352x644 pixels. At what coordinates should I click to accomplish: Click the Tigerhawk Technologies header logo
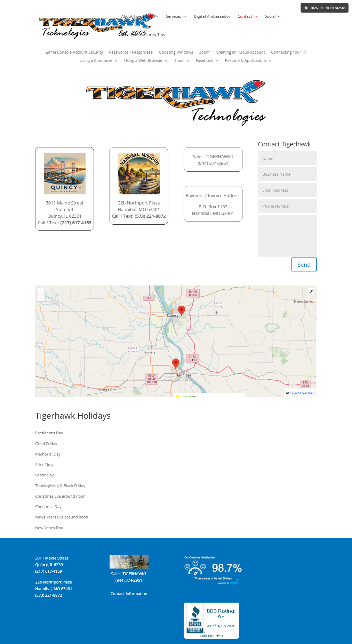[x=97, y=26]
